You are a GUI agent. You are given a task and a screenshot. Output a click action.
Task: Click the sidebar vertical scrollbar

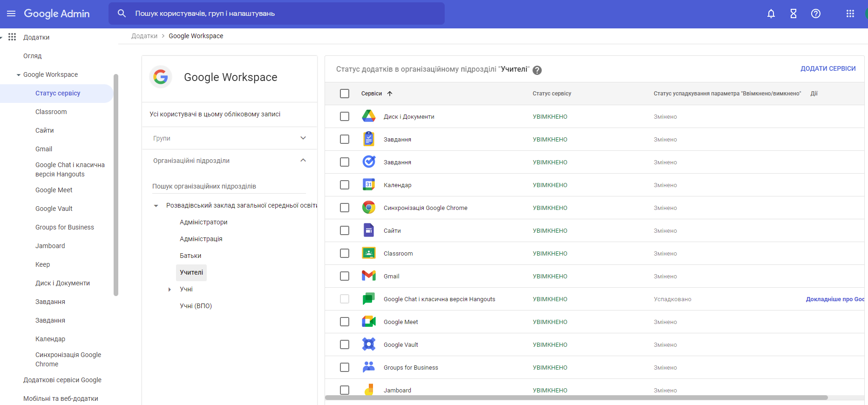(116, 185)
